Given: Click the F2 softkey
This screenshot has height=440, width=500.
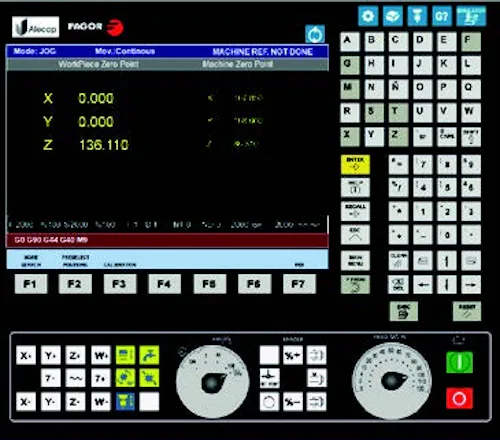Looking at the screenshot, I should [x=75, y=284].
